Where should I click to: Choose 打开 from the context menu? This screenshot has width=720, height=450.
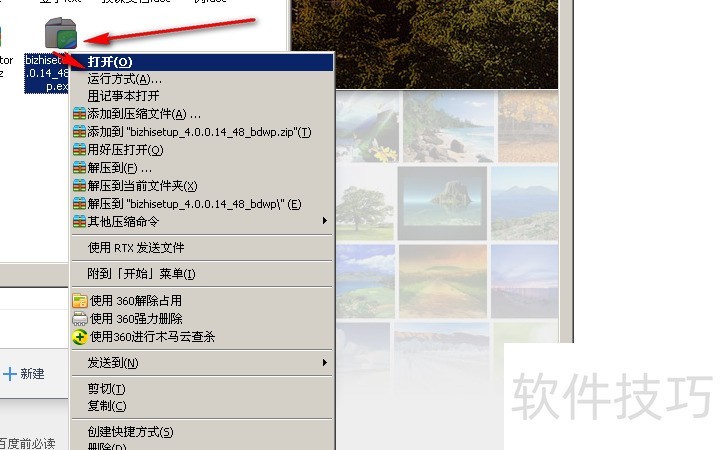pos(110,62)
